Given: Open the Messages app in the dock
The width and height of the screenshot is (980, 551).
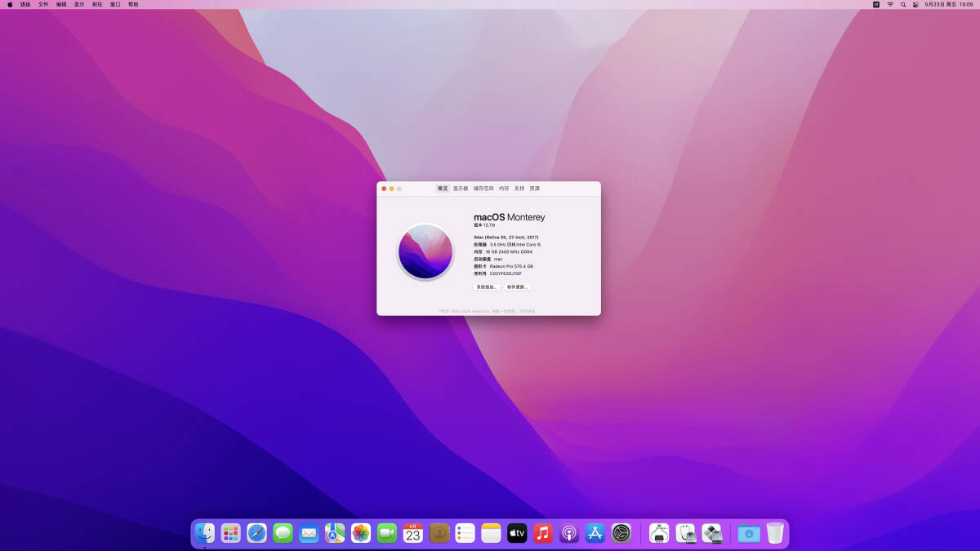Looking at the screenshot, I should pos(283,533).
